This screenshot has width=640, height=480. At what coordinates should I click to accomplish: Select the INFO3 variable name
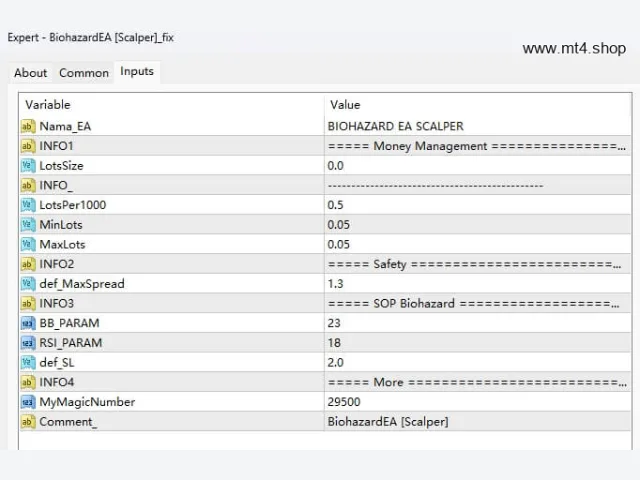point(57,303)
